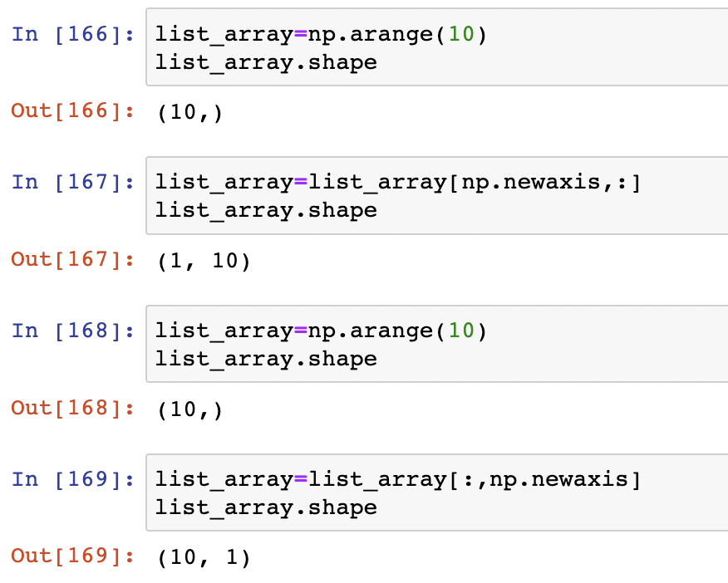Click inside code cell In [167]
The height and width of the screenshot is (583, 728).
[x=437, y=196]
